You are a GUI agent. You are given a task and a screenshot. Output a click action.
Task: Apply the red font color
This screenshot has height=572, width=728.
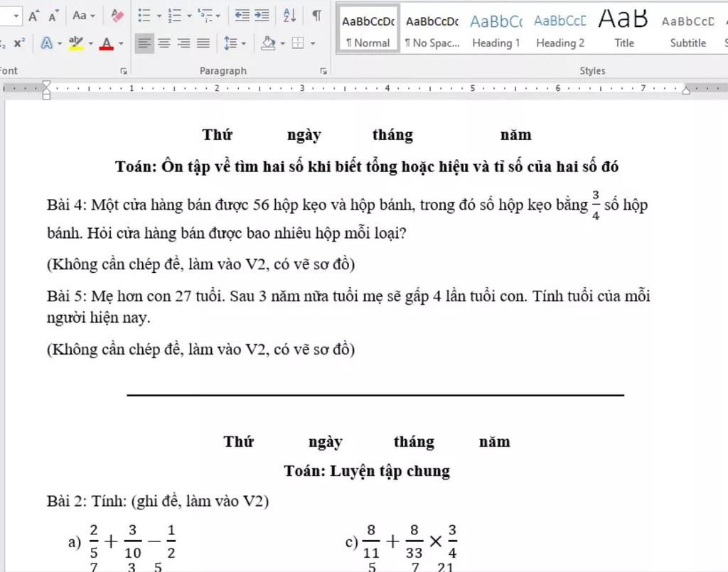coord(107,43)
